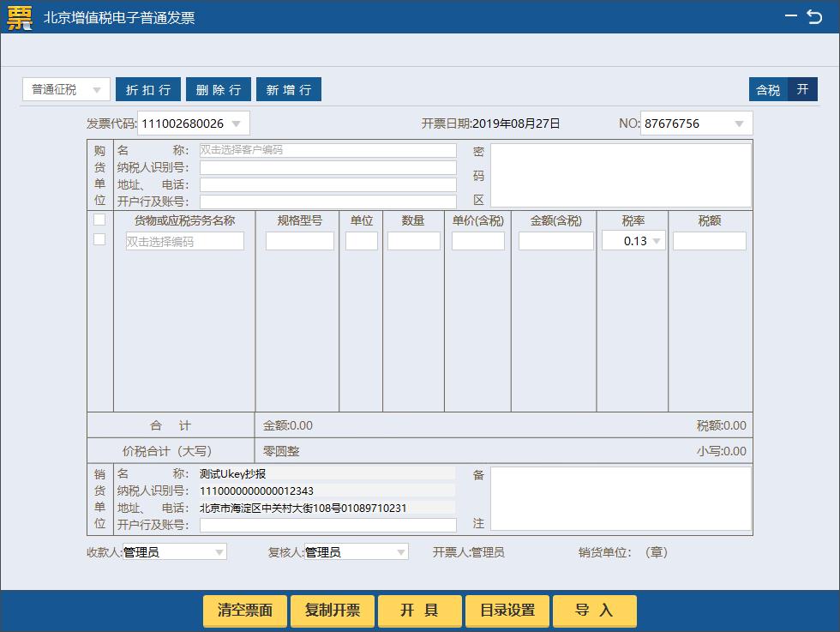Open the 发票代码 invoice code dropdown
Image resolution: width=840 pixels, height=632 pixels.
[237, 123]
